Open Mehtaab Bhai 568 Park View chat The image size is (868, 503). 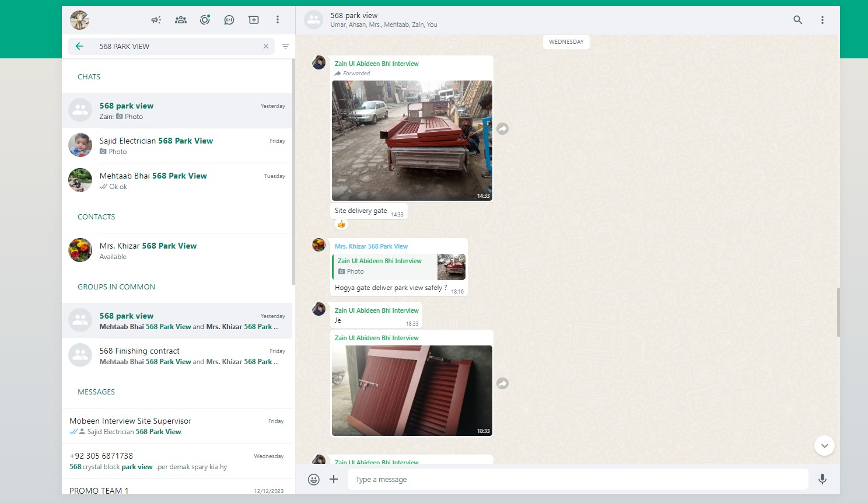177,181
